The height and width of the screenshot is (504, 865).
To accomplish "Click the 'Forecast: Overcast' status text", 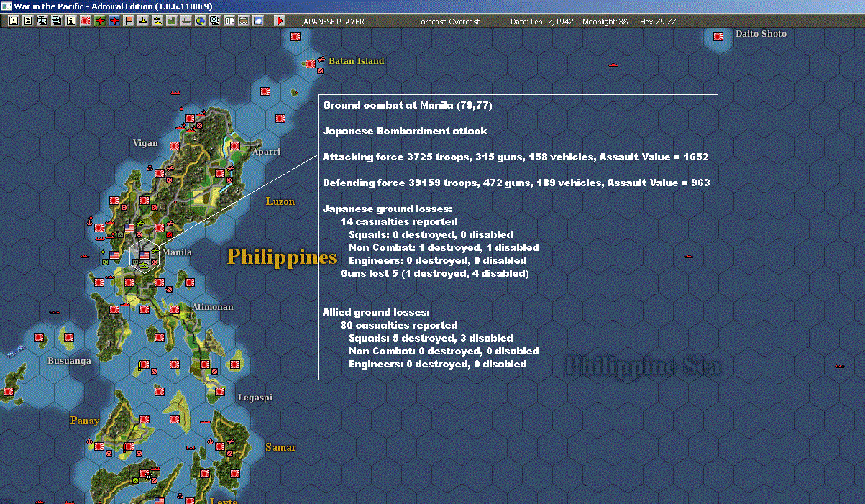I will 448,22.
